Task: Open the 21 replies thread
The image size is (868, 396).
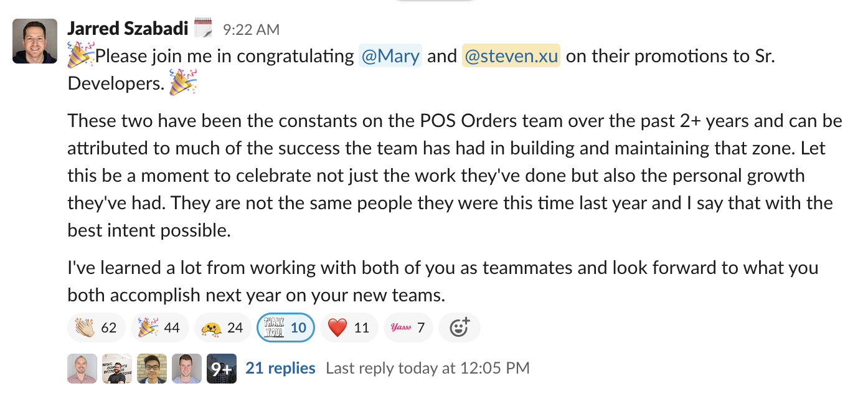Action: pos(280,368)
